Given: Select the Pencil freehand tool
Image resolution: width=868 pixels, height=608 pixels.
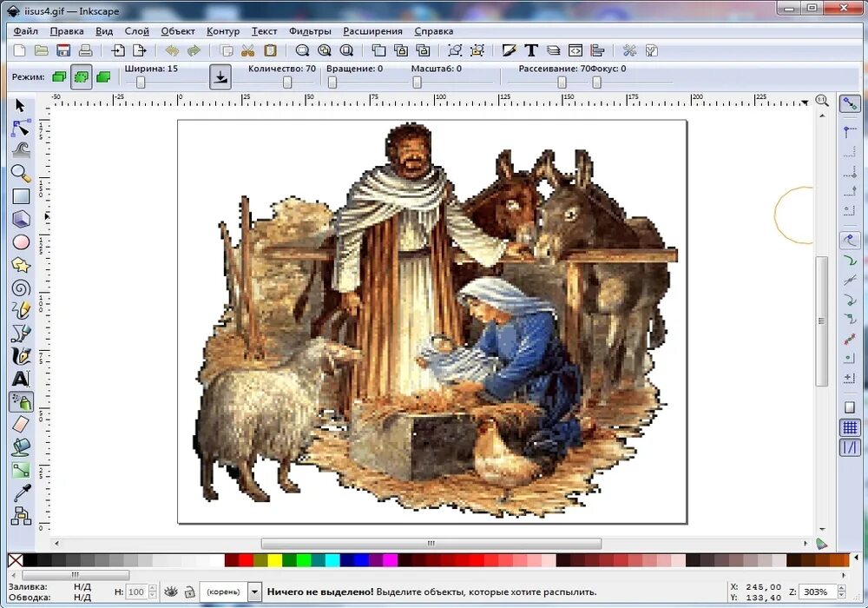Looking at the screenshot, I should pyautogui.click(x=21, y=311).
